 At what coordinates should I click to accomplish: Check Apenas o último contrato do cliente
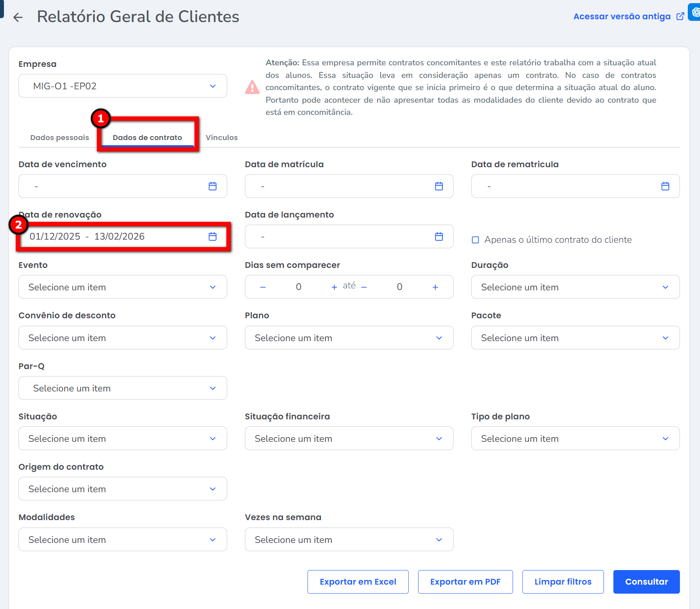tap(476, 240)
